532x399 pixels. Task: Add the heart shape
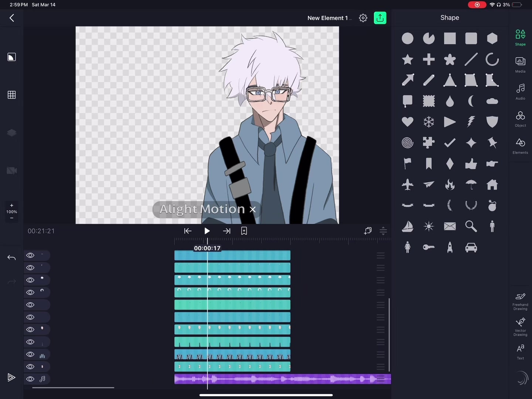[407, 122]
